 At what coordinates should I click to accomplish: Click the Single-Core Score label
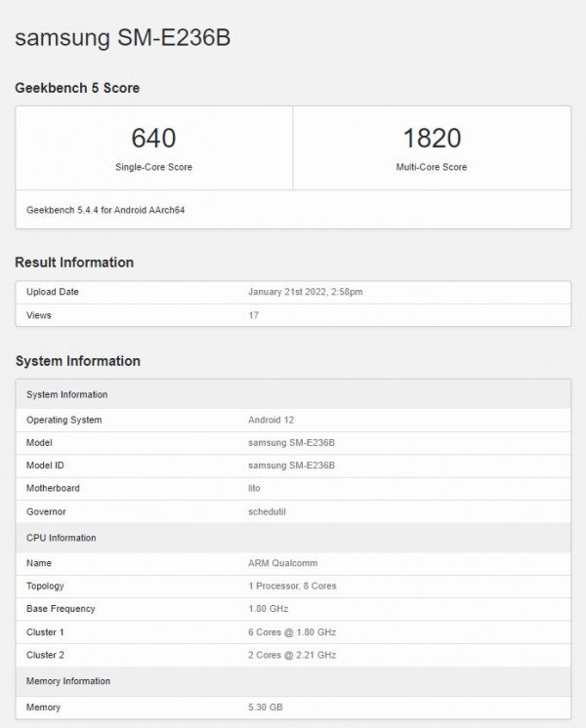tap(153, 167)
